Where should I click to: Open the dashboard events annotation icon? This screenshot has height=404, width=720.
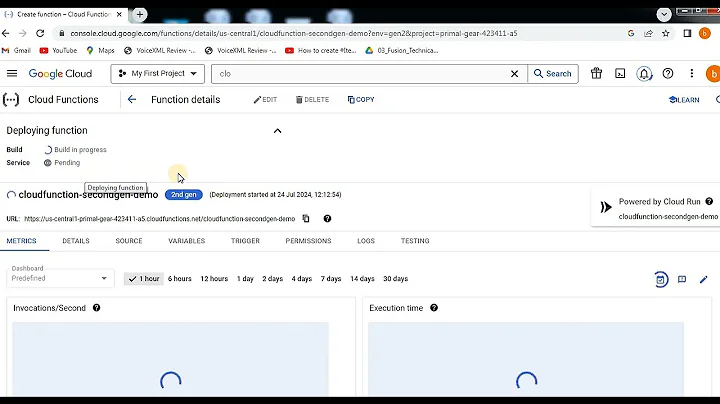682,279
